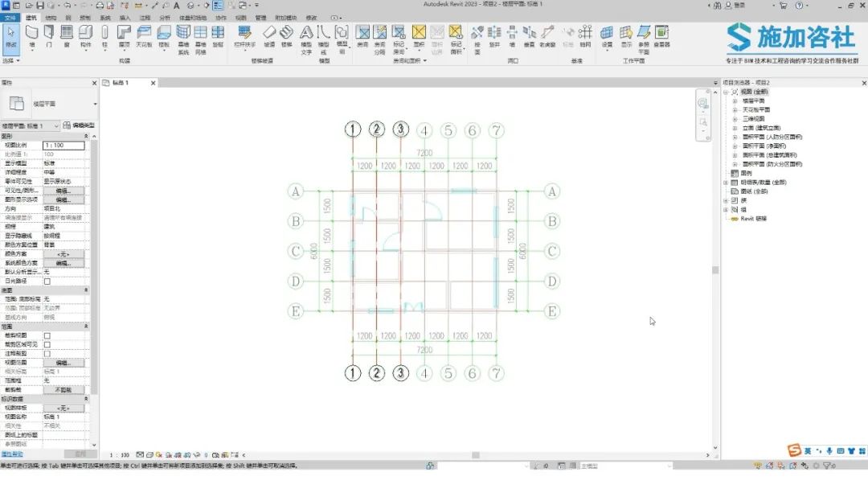Viewport: 868px width, 489px height.
Task: Open the navigation wheel in the view
Action: (703, 104)
